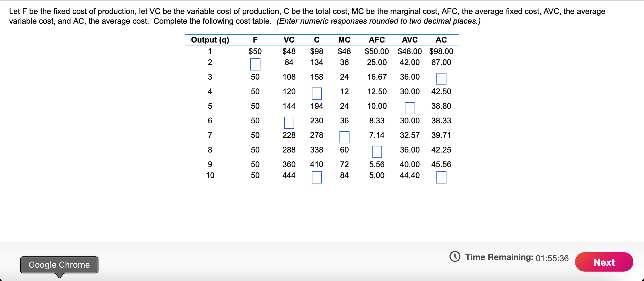The height and width of the screenshot is (281, 644).
Task: Click the '194' total cost value in row 5
Action: [x=317, y=106]
